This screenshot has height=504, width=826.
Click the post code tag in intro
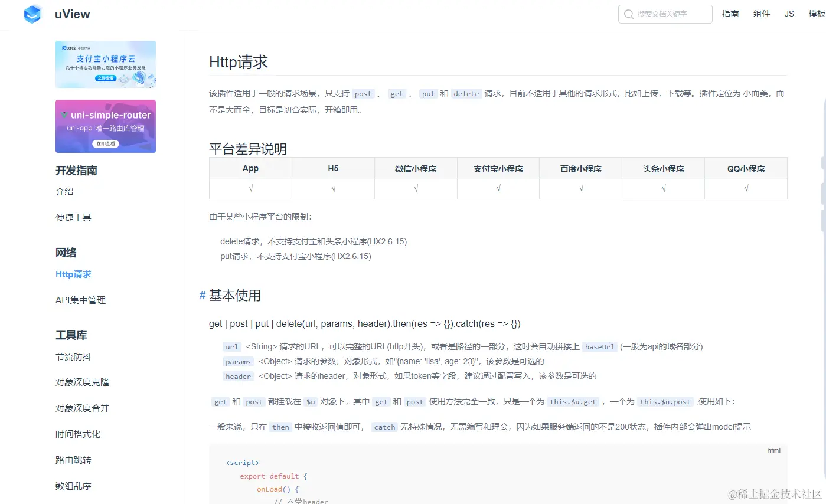coord(363,94)
